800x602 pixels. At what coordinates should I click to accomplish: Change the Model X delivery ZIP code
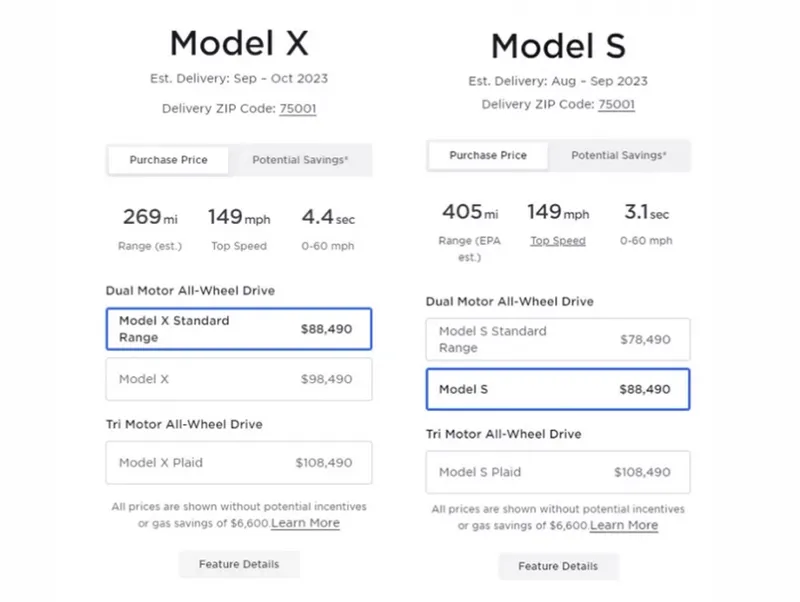[298, 108]
